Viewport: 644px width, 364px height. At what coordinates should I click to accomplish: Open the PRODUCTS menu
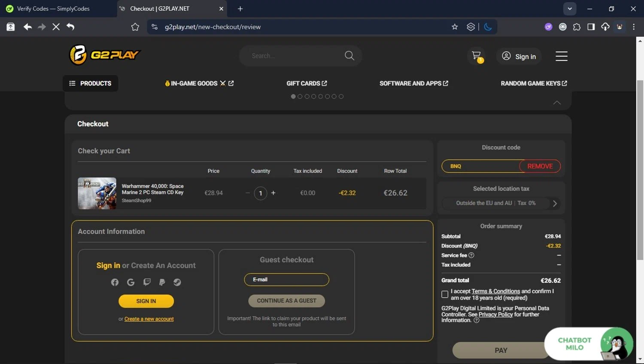point(90,83)
